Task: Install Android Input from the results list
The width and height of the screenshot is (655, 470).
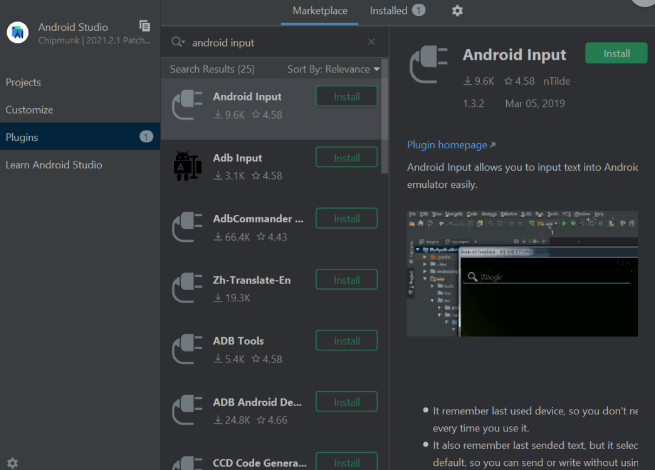Action: point(347,97)
